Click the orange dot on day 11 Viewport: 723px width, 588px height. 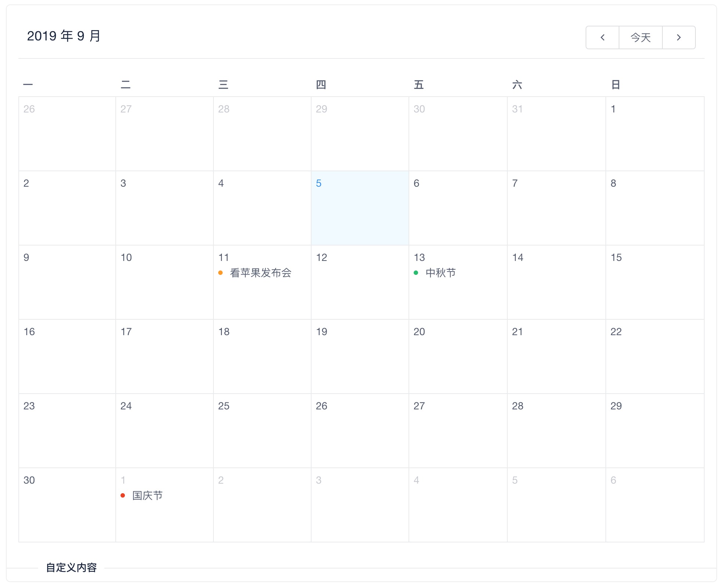tap(220, 273)
